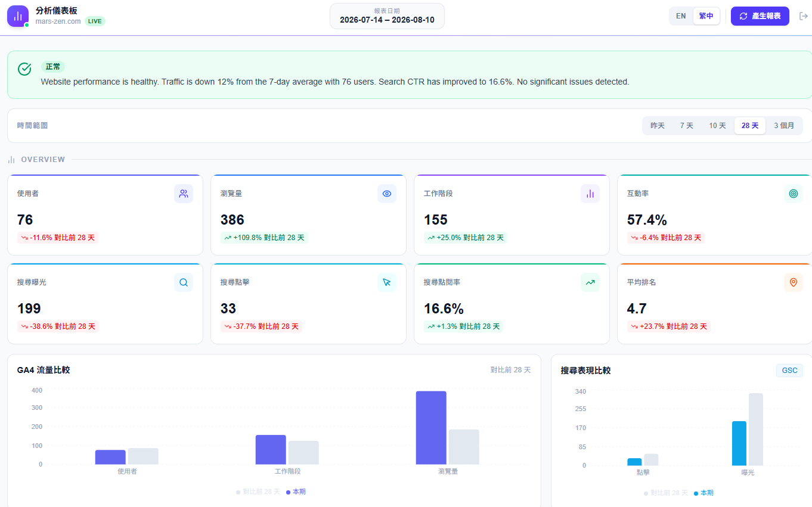Click the small chart icon beside OVERVIEW
The image size is (812, 507).
(x=11, y=160)
